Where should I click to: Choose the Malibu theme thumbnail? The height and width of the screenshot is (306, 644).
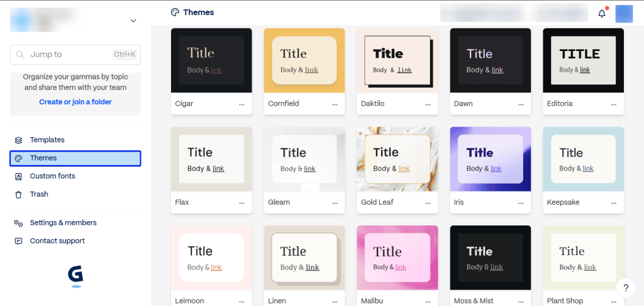pos(397,258)
